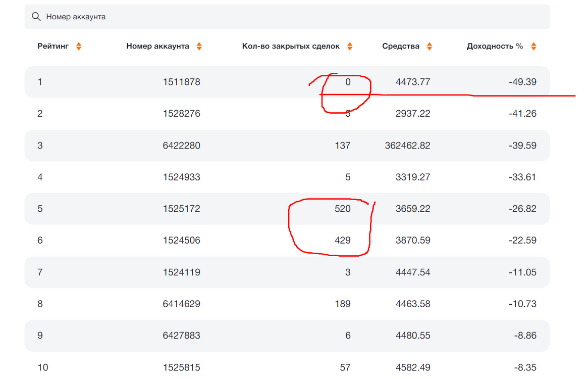The image size is (588, 379).
Task: Select account number 1524506
Action: (x=182, y=240)
